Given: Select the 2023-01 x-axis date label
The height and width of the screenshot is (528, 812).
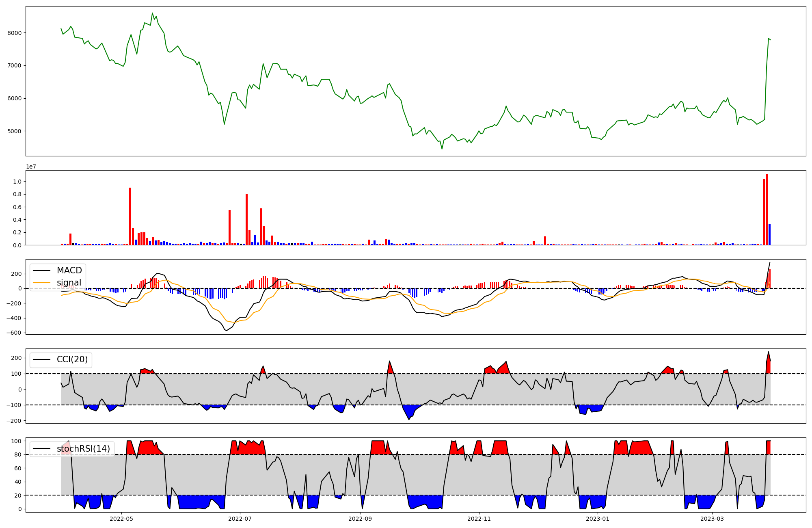Looking at the screenshot, I should click(x=597, y=519).
